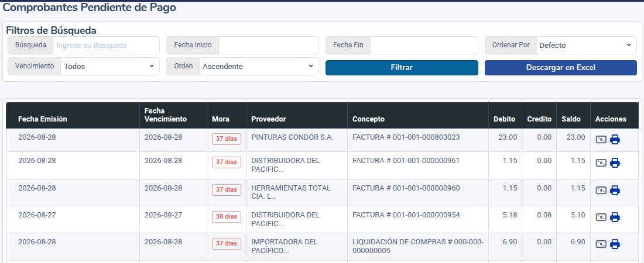
Task: Click Comprobantes Pendiente de Pago heading
Action: click(x=90, y=8)
